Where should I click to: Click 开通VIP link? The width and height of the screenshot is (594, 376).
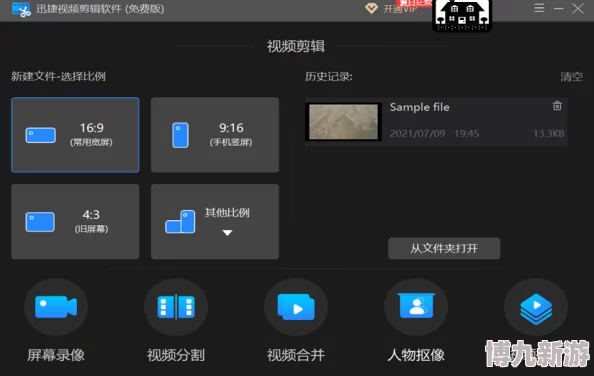(x=400, y=9)
